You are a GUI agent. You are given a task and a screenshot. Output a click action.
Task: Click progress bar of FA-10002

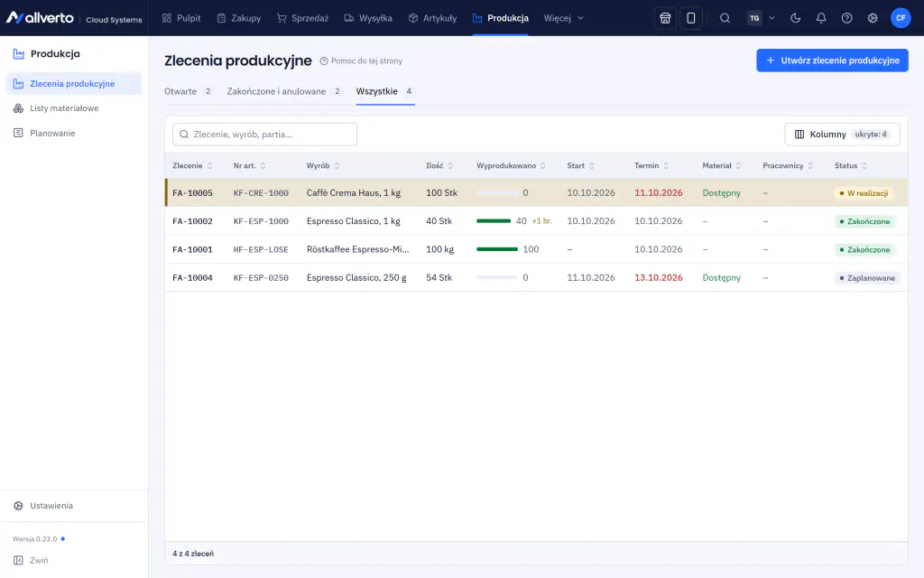click(x=494, y=221)
